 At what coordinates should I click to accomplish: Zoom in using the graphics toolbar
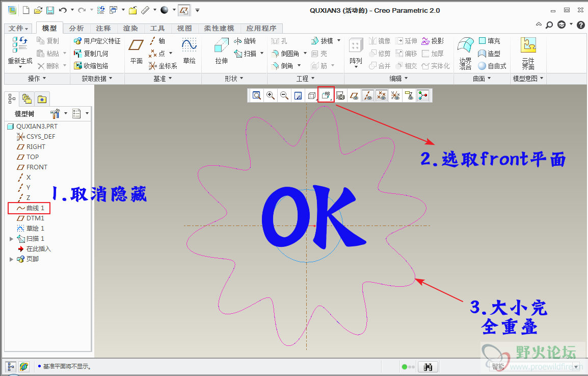271,95
